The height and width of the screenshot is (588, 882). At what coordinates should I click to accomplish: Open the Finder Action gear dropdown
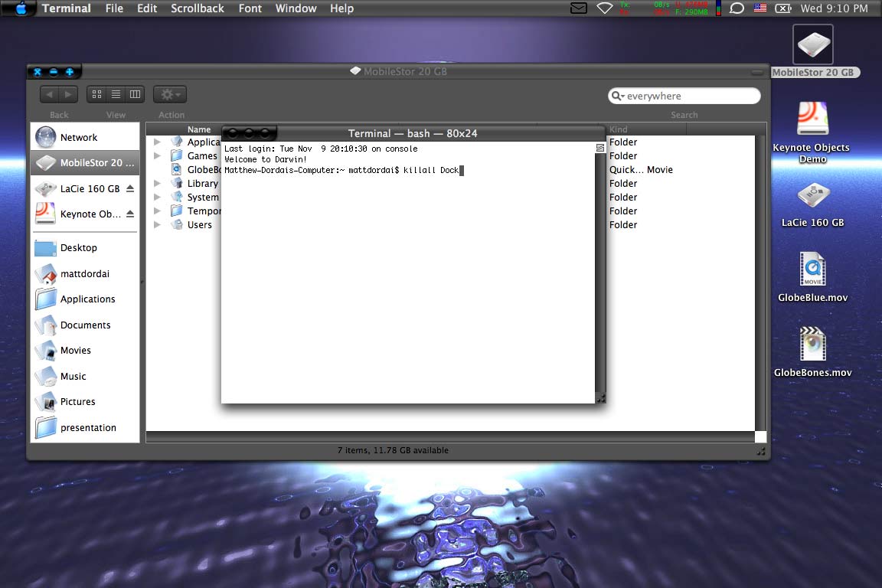click(x=170, y=94)
